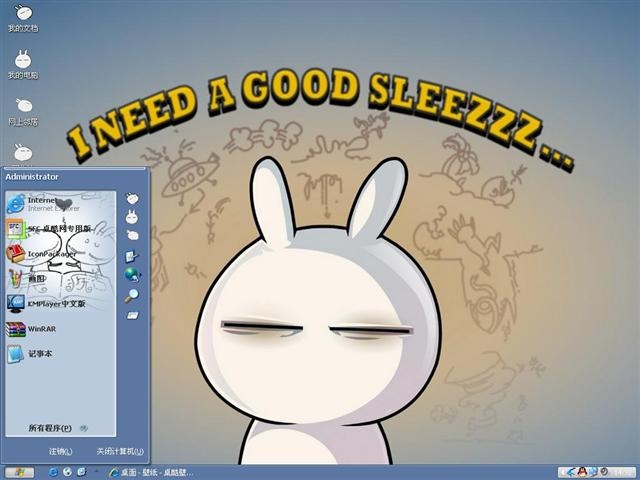Open KMPlayer中文版 in the start menu

(46, 304)
